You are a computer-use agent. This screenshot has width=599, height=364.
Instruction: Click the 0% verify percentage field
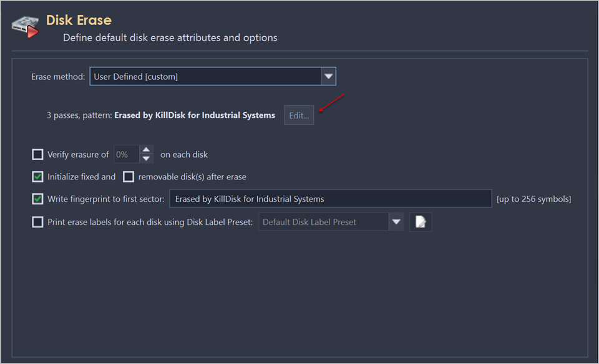click(x=127, y=155)
